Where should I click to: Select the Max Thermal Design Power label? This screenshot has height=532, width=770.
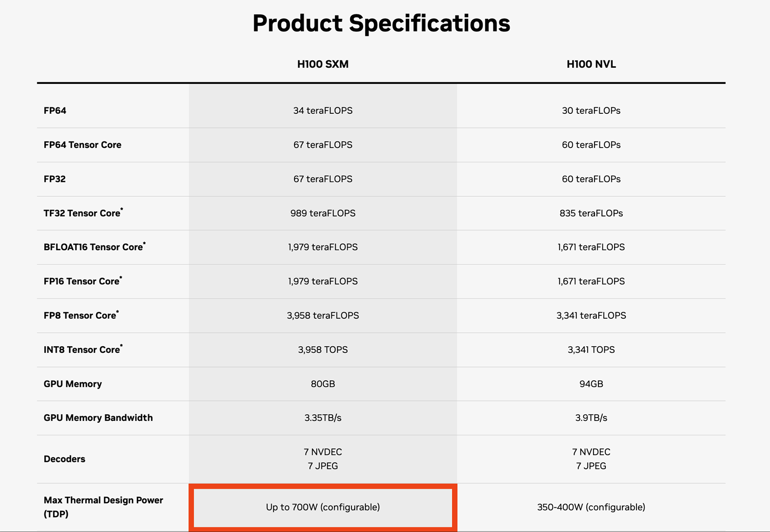103,507
